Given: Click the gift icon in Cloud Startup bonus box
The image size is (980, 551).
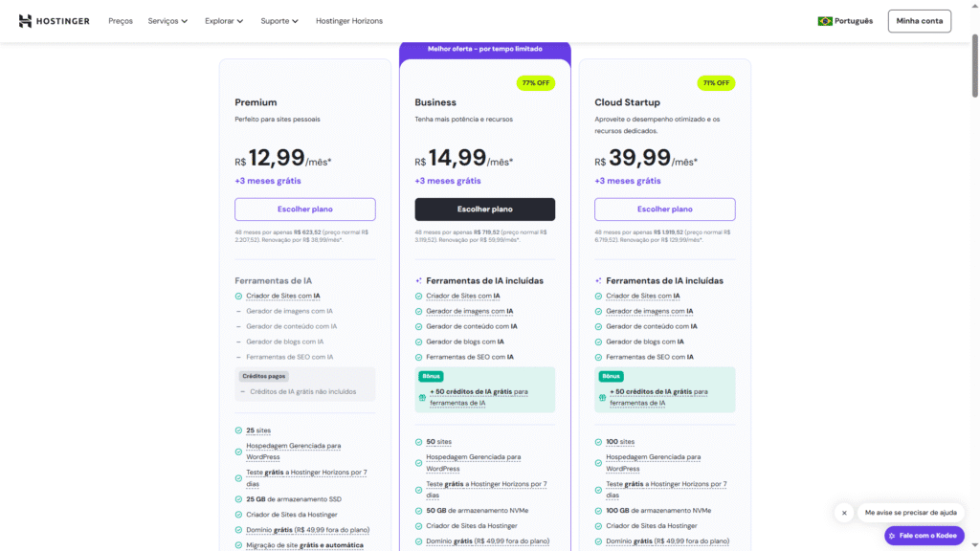Looking at the screenshot, I should pos(603,397).
